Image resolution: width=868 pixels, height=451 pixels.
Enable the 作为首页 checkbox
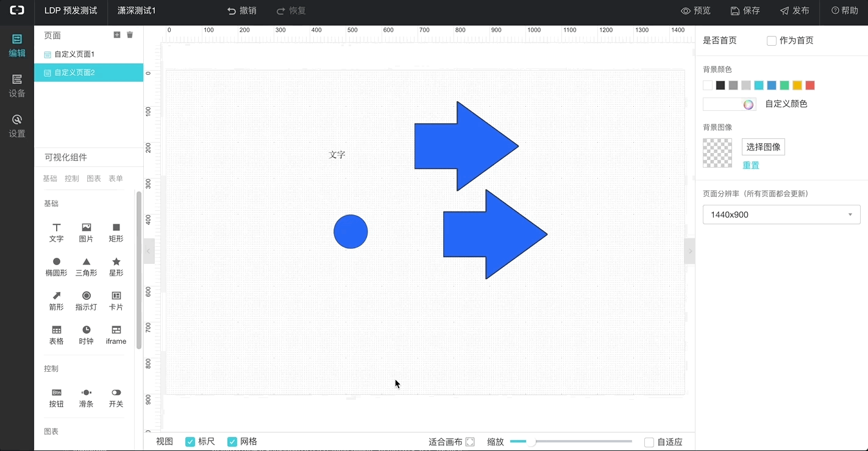772,41
